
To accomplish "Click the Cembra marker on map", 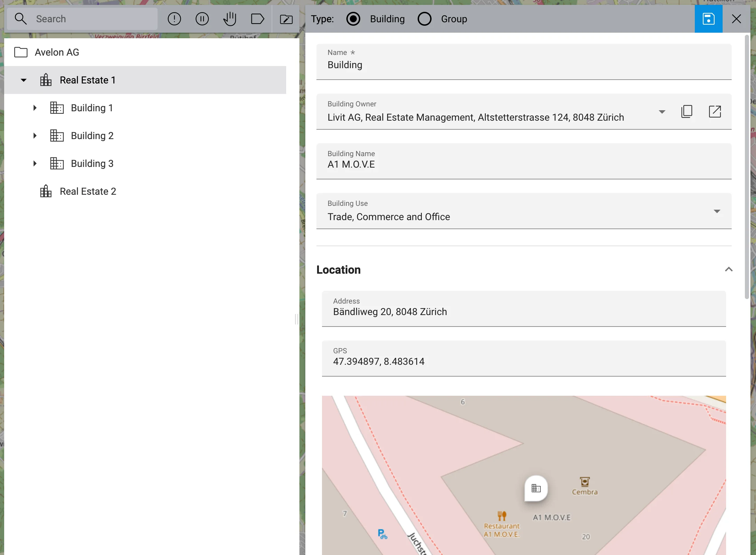I will click(585, 486).
